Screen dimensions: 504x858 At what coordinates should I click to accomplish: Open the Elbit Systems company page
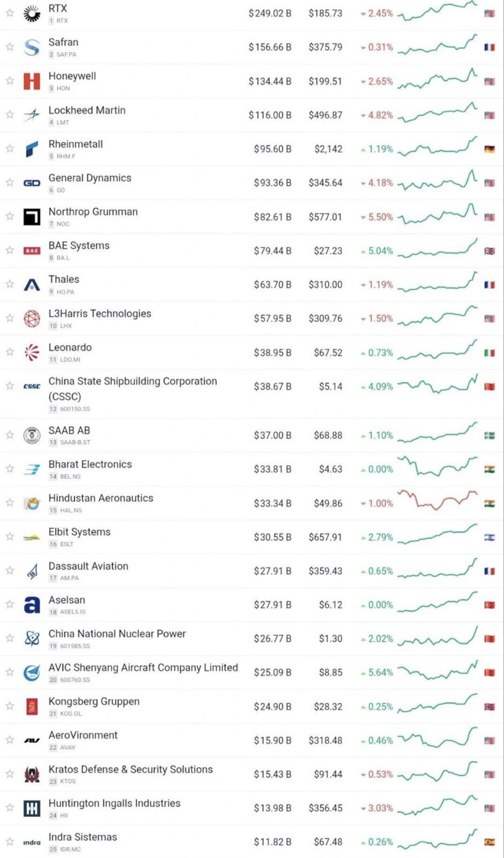pyautogui.click(x=79, y=532)
